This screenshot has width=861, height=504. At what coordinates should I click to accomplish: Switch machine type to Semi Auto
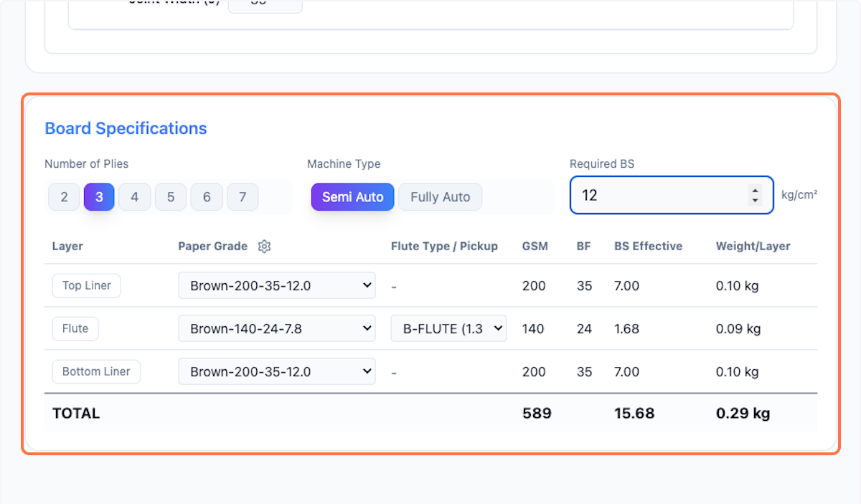pyautogui.click(x=352, y=196)
